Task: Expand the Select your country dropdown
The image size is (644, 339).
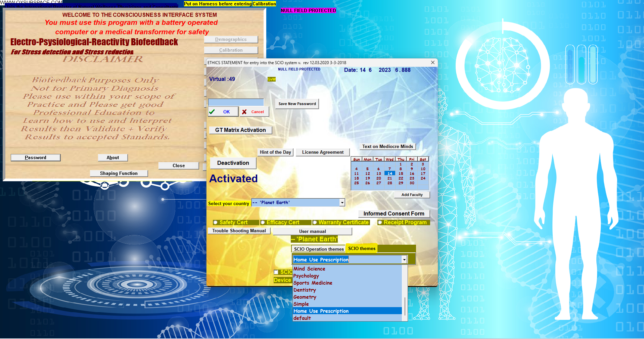Action: (x=342, y=202)
